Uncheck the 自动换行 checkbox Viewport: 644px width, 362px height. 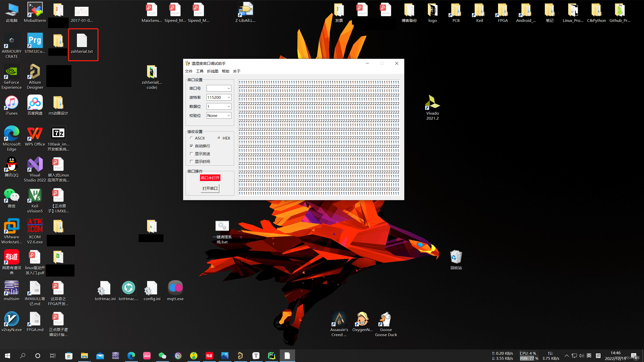pyautogui.click(x=192, y=146)
